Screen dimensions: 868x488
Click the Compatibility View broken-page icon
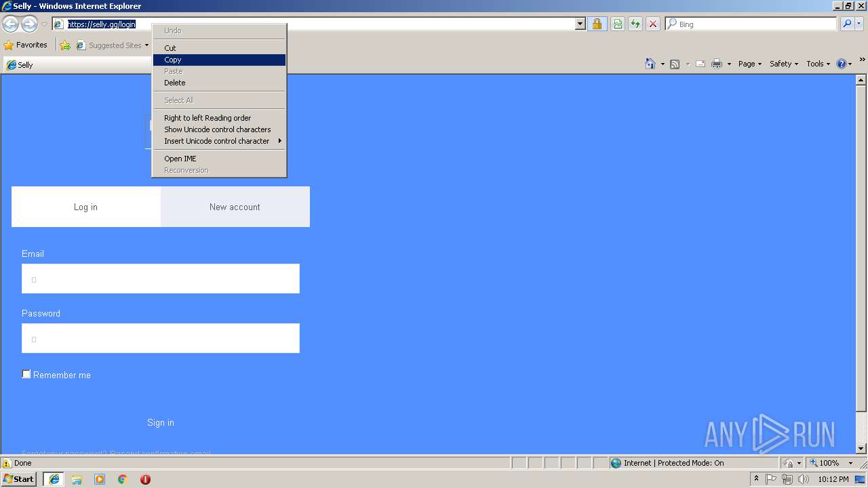(618, 24)
